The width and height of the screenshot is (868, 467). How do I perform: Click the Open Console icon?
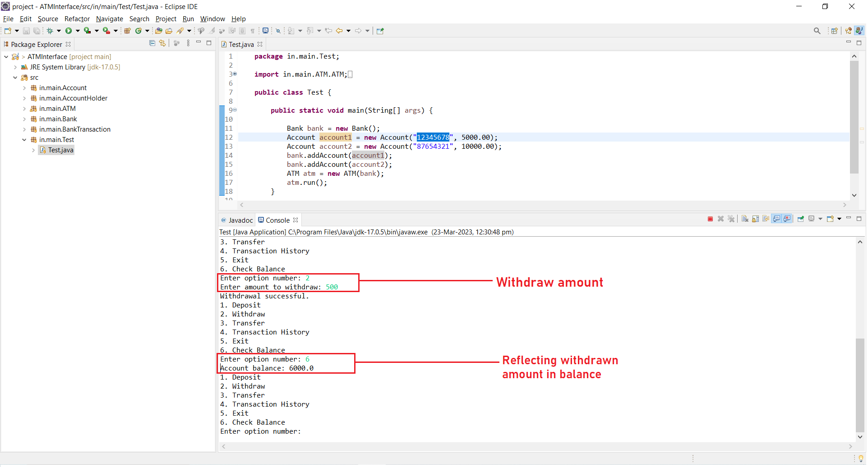[x=830, y=219]
